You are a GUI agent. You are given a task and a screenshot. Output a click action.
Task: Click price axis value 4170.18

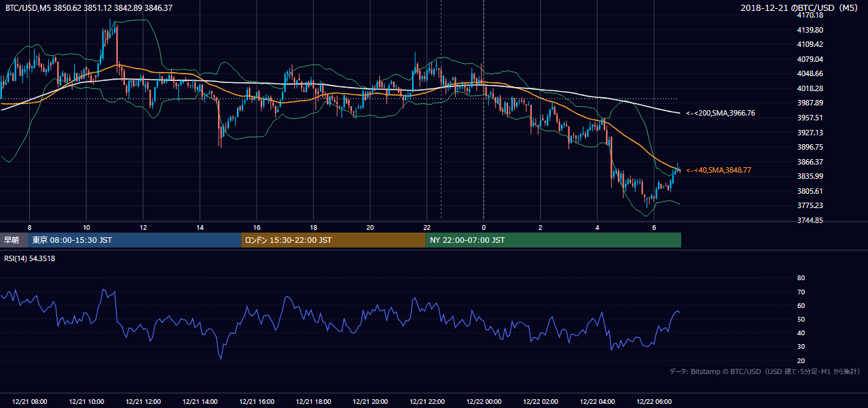[810, 15]
